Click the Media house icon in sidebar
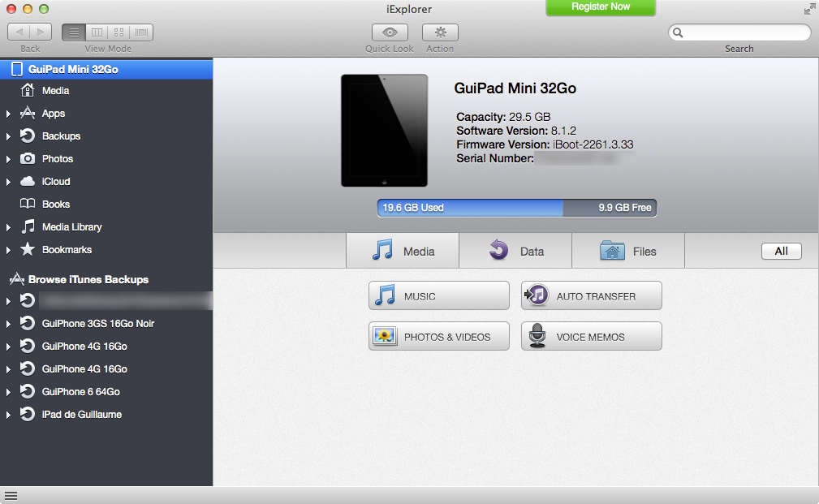The image size is (819, 504). (27, 90)
